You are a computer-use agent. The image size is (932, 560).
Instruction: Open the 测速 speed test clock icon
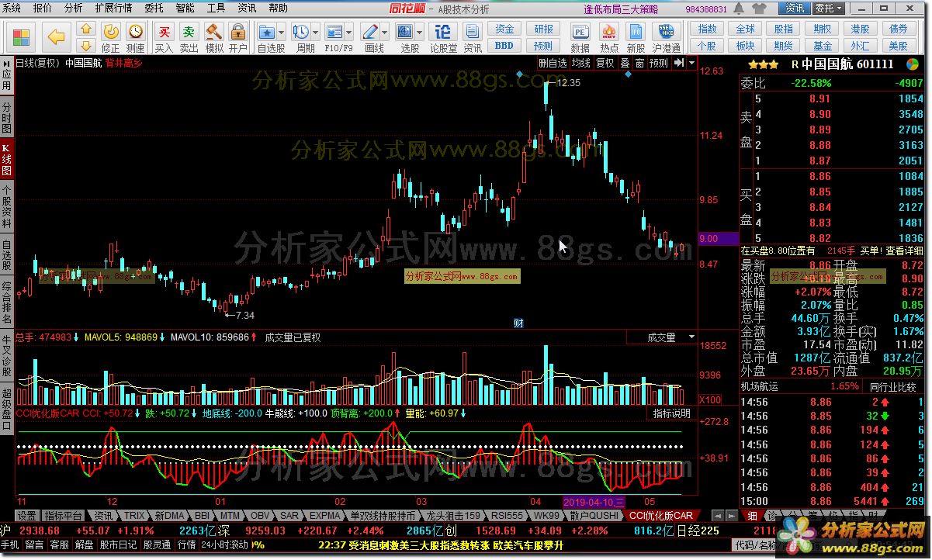[136, 36]
